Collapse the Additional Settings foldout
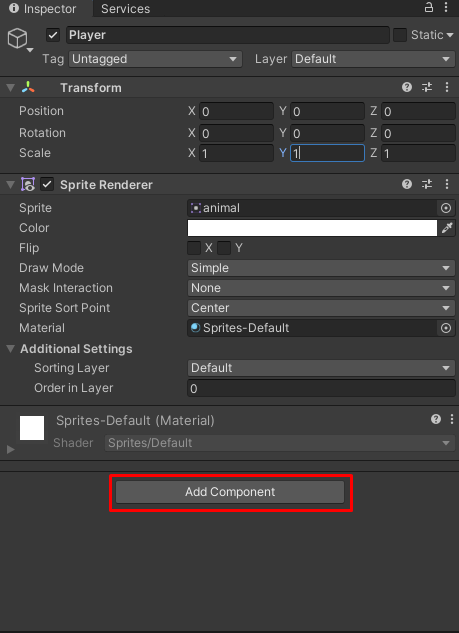 [10, 349]
